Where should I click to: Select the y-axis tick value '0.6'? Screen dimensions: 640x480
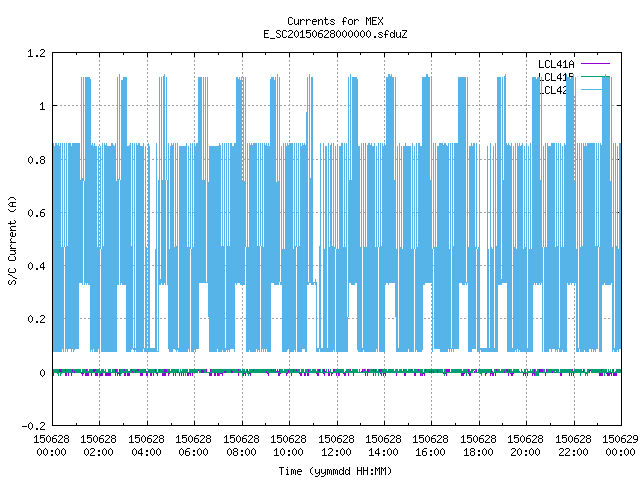click(36, 213)
